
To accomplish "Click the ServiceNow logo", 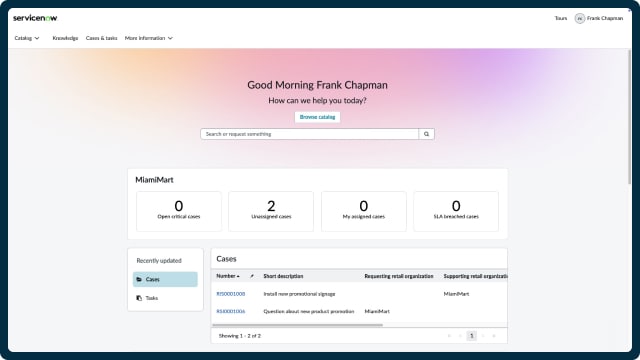I will click(x=35, y=18).
